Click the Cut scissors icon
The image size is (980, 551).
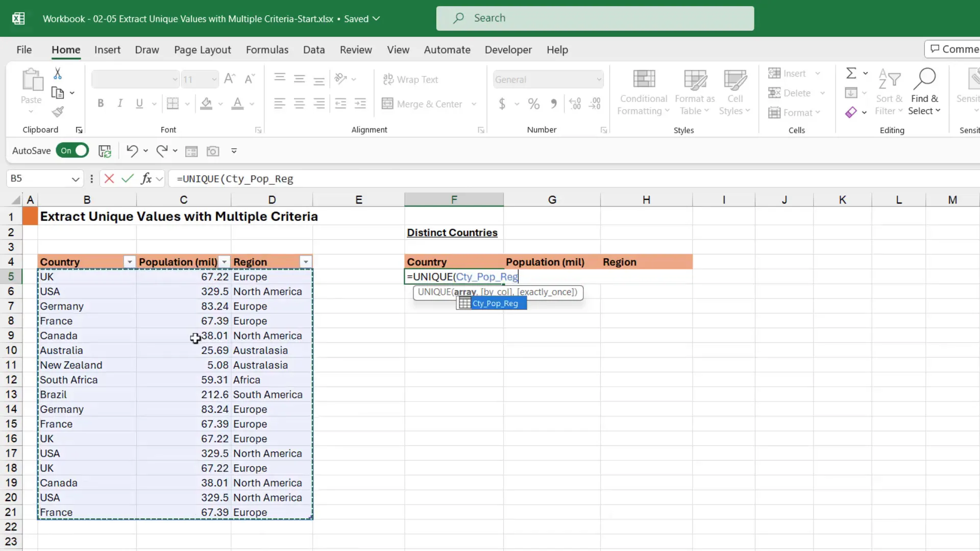point(58,74)
